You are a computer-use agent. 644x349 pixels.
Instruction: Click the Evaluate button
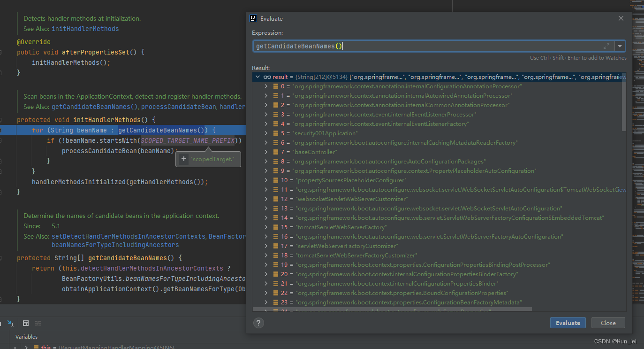(x=568, y=323)
